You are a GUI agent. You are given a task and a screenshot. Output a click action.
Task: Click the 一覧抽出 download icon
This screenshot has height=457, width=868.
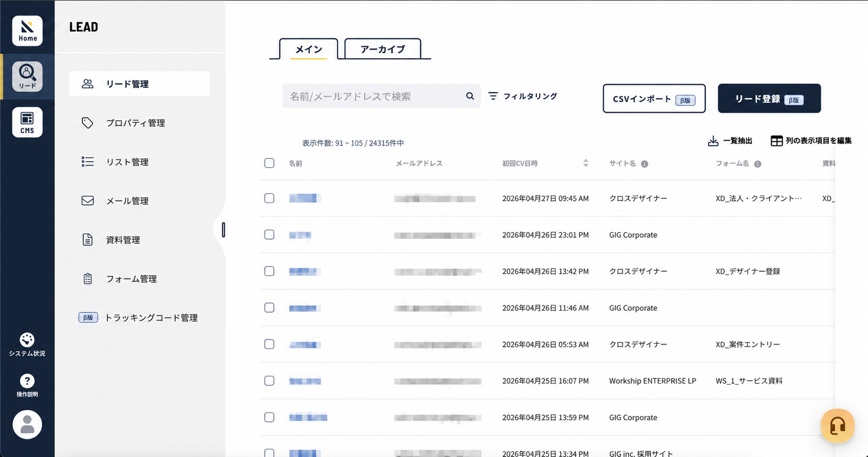[713, 141]
